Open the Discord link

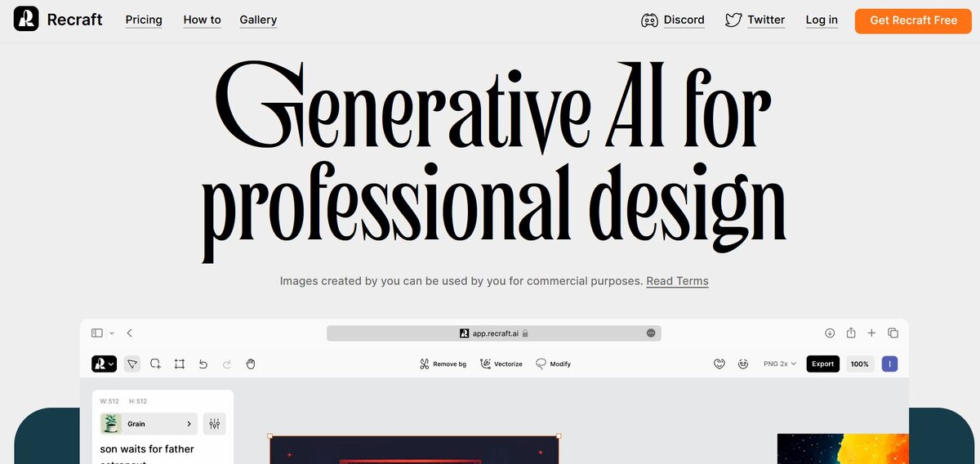684,20
